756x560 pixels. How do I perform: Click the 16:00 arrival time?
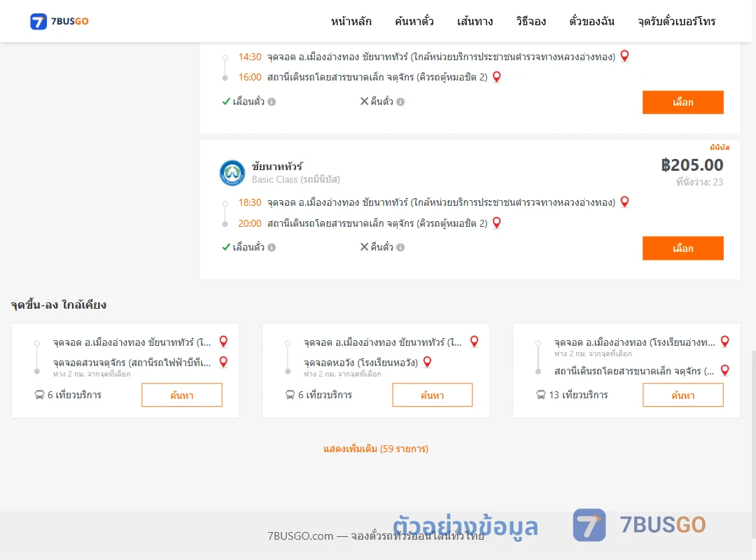[x=250, y=77]
